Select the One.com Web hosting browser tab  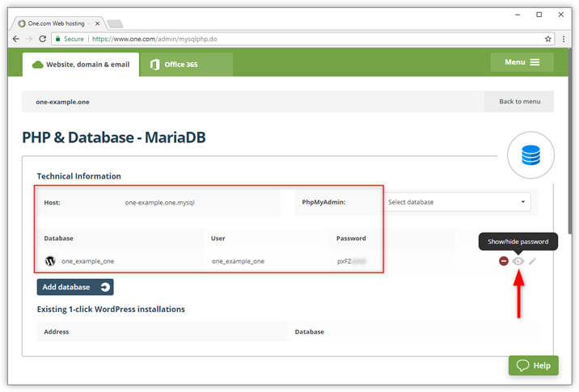pos(58,23)
